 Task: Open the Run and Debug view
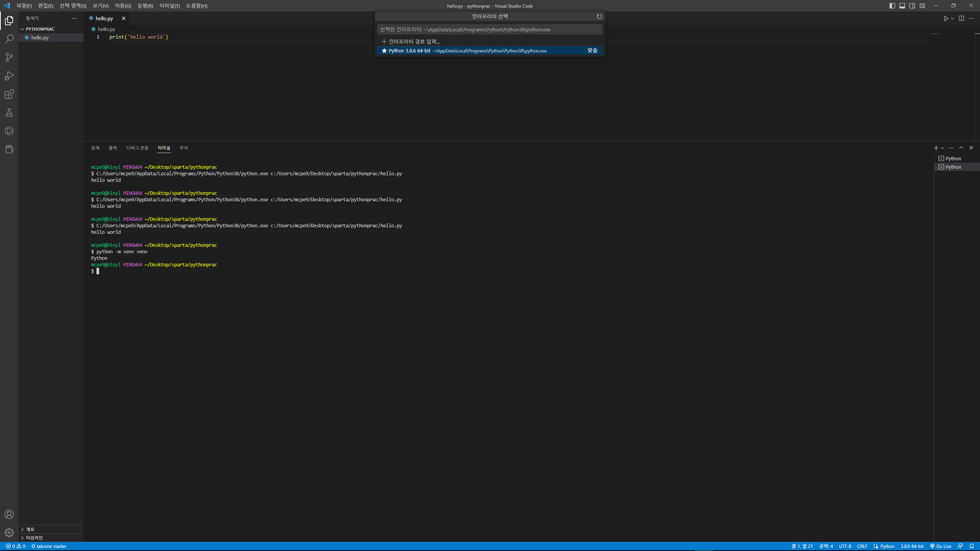click(x=9, y=76)
